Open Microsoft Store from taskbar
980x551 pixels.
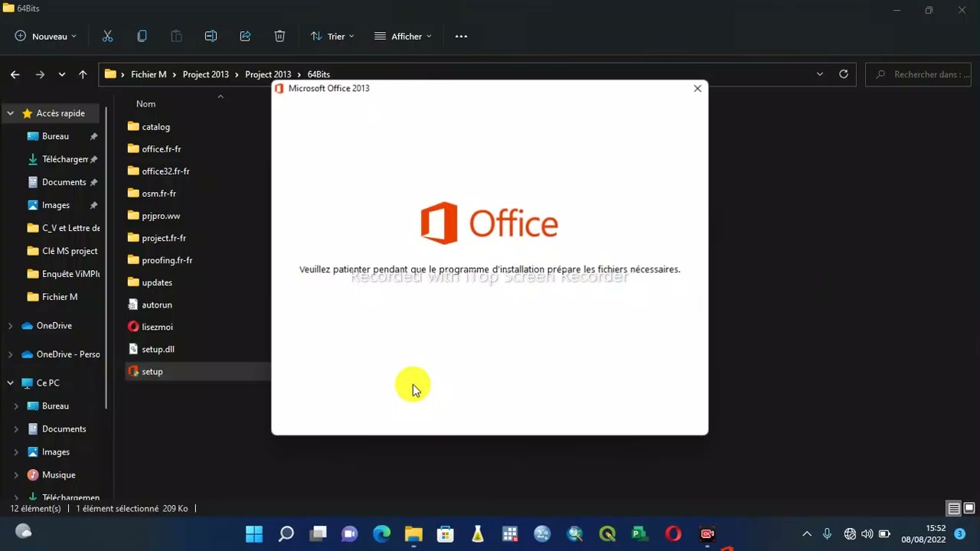445,533
